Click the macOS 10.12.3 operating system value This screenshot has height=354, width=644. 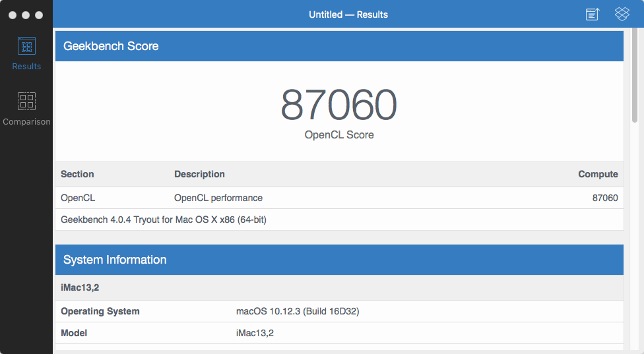(298, 311)
